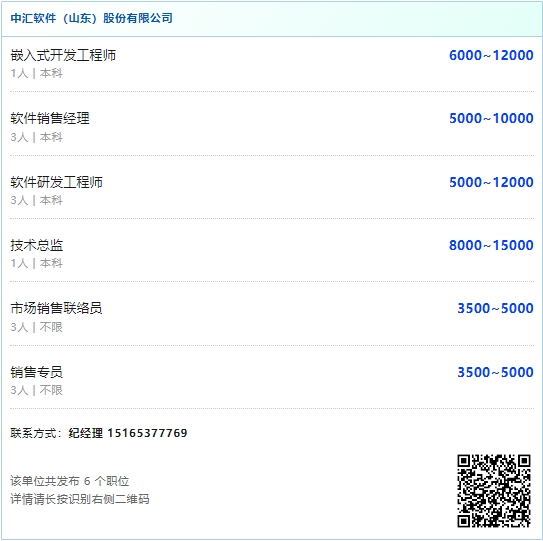The image size is (543, 541).
Task: Click 3人 | 不限 under 销售专员
Action: pos(37,390)
